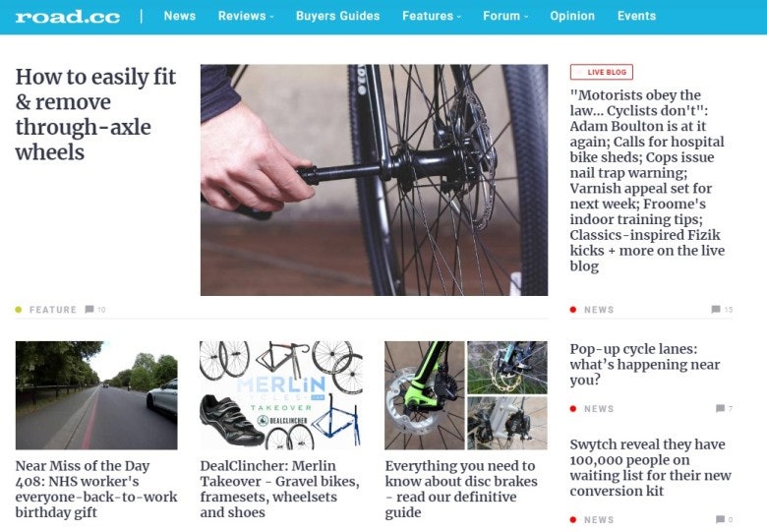
Task: Open Swytch conversion kit waiting list article
Action: pyautogui.click(x=651, y=467)
